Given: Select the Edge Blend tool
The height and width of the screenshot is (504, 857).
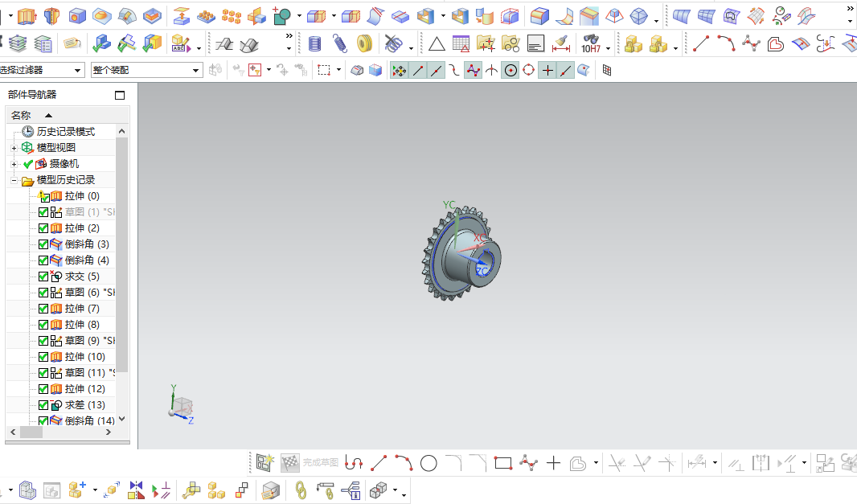Looking at the screenshot, I should [x=539, y=16].
